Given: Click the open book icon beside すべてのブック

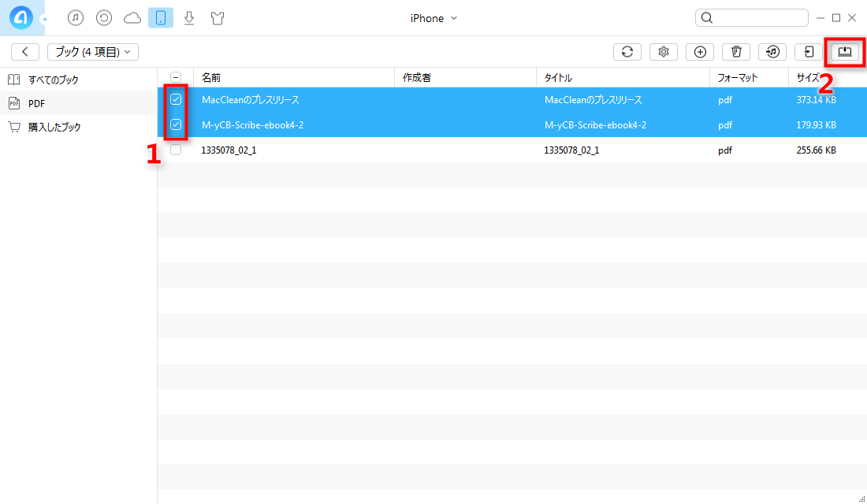Looking at the screenshot, I should [14, 80].
